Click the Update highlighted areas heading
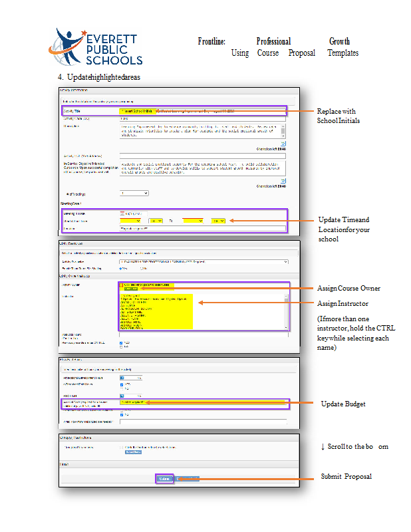The height and width of the screenshot is (532, 411). (103, 77)
